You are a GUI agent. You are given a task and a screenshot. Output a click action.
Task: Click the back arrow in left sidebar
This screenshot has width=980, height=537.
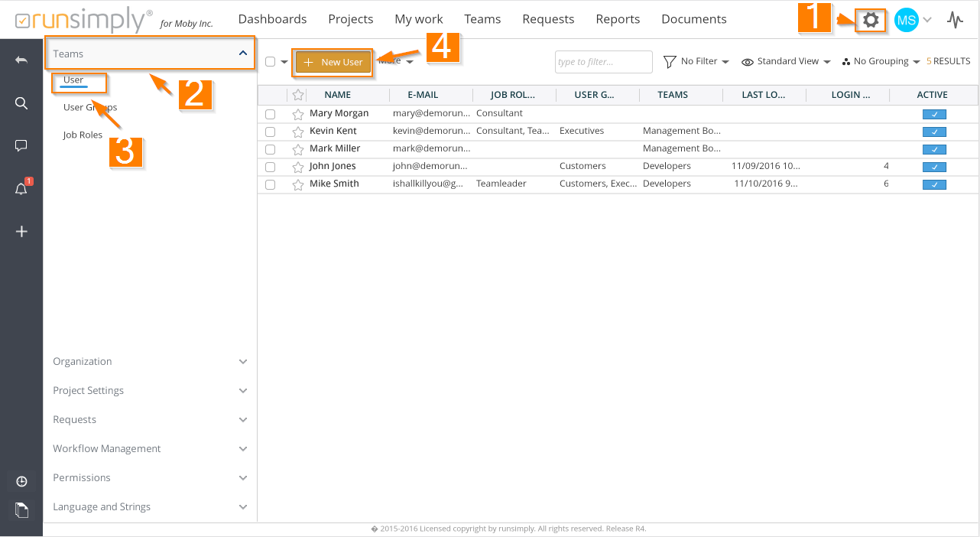coord(21,60)
